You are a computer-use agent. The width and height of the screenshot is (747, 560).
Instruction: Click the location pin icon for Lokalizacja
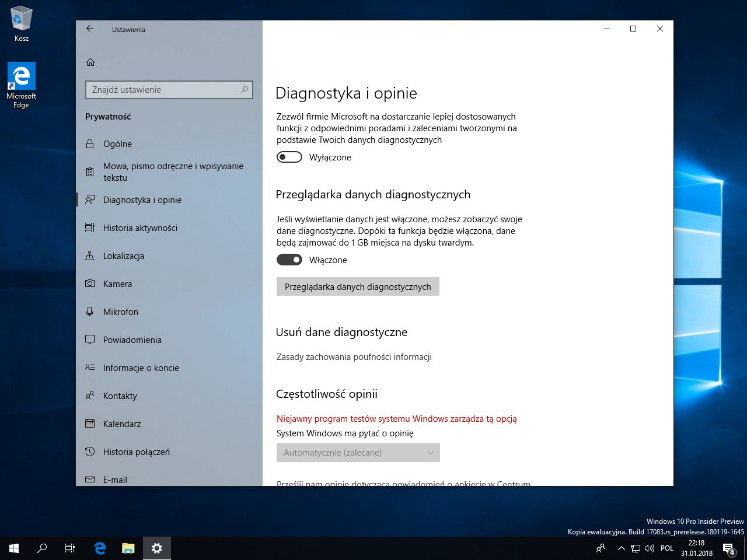[x=90, y=256]
